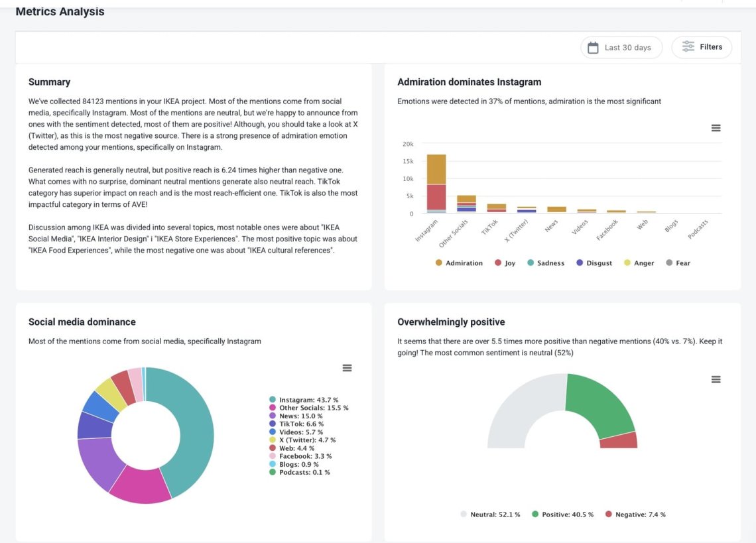756x543 pixels.
Task: Click the Metrics Analysis page heading
Action: coord(60,11)
